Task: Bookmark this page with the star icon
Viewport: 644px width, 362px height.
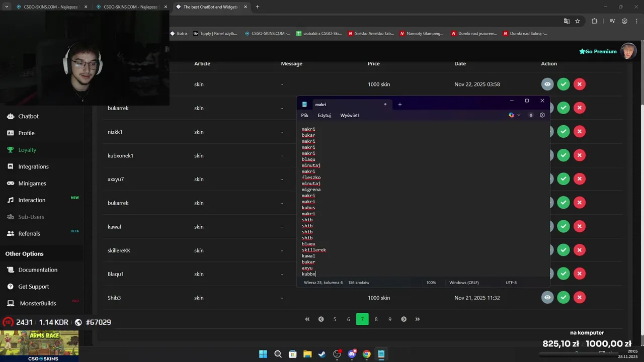Action: (x=578, y=21)
